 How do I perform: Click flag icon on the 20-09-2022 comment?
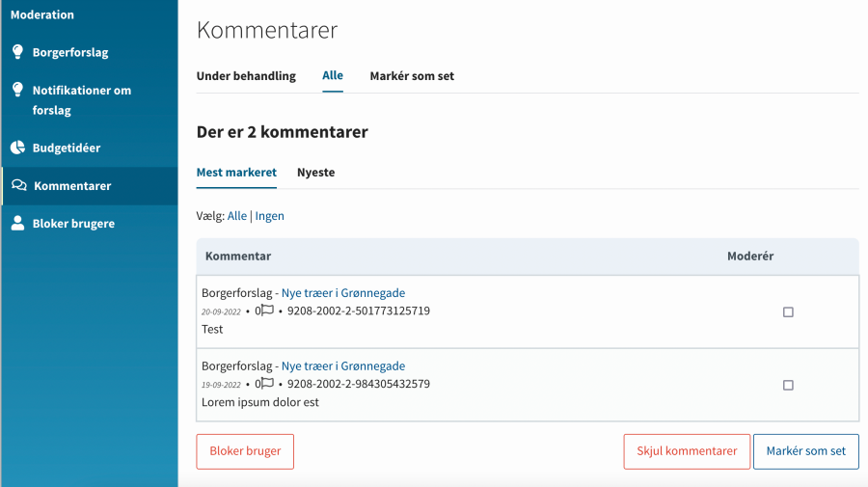pyautogui.click(x=267, y=310)
